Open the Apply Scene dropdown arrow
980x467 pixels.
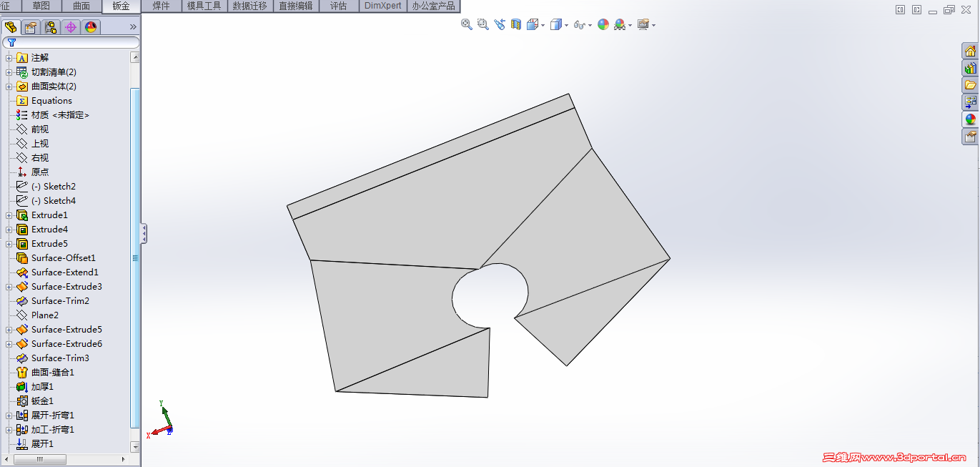(630, 25)
